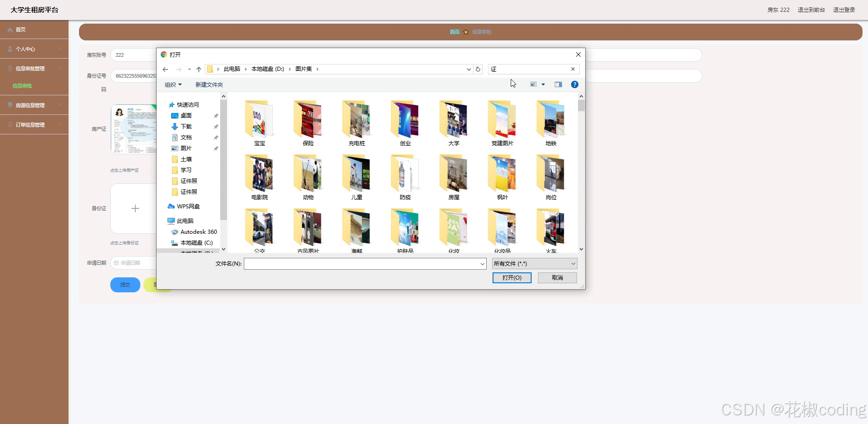Click 此电脑 in the address breadcrumb
This screenshot has height=424, width=868.
pyautogui.click(x=232, y=69)
